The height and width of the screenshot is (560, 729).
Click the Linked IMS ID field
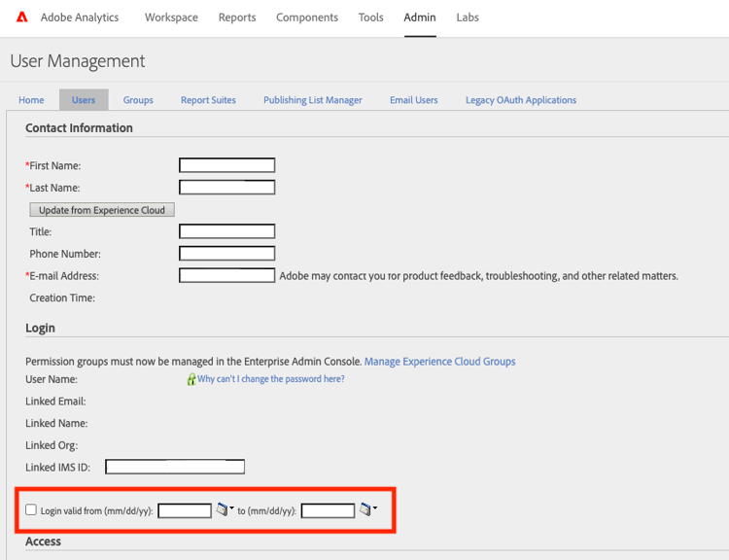point(175,467)
